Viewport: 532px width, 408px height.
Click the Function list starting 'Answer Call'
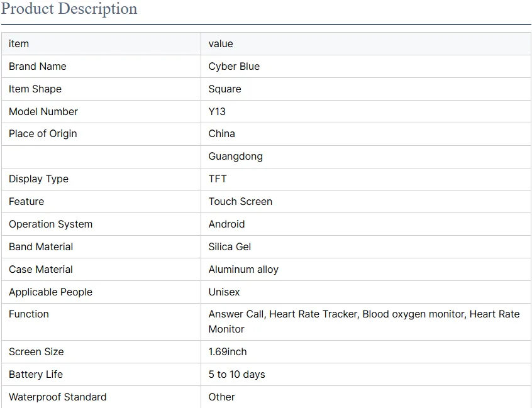pos(363,321)
